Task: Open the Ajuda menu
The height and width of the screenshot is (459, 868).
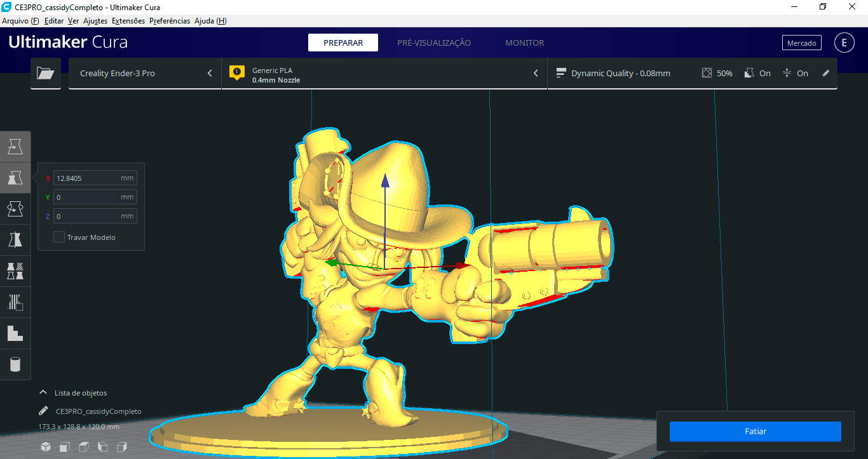Action: point(210,21)
